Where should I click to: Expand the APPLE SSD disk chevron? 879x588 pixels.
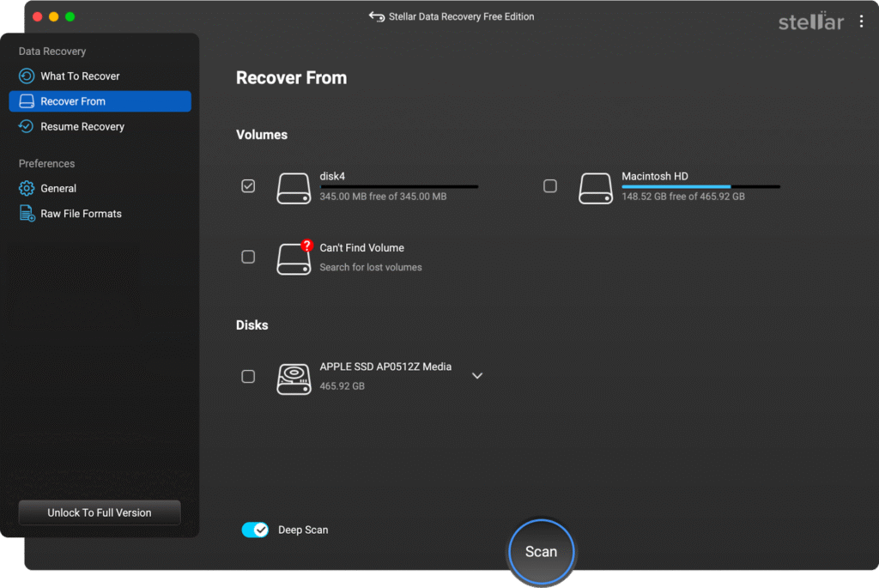tap(477, 376)
